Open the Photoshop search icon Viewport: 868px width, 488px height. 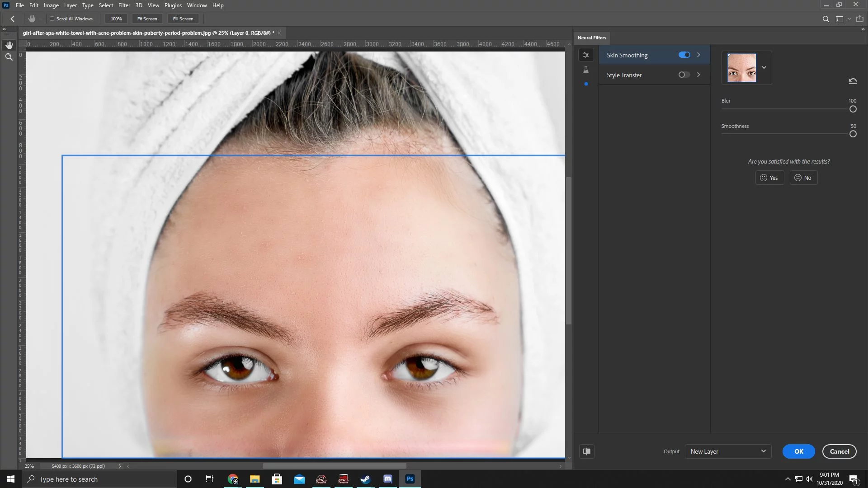pyautogui.click(x=826, y=19)
